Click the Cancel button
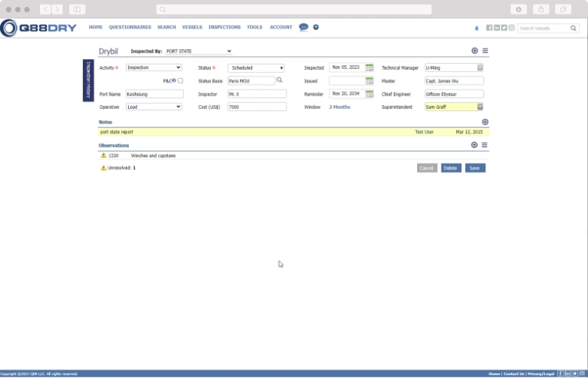 point(427,168)
